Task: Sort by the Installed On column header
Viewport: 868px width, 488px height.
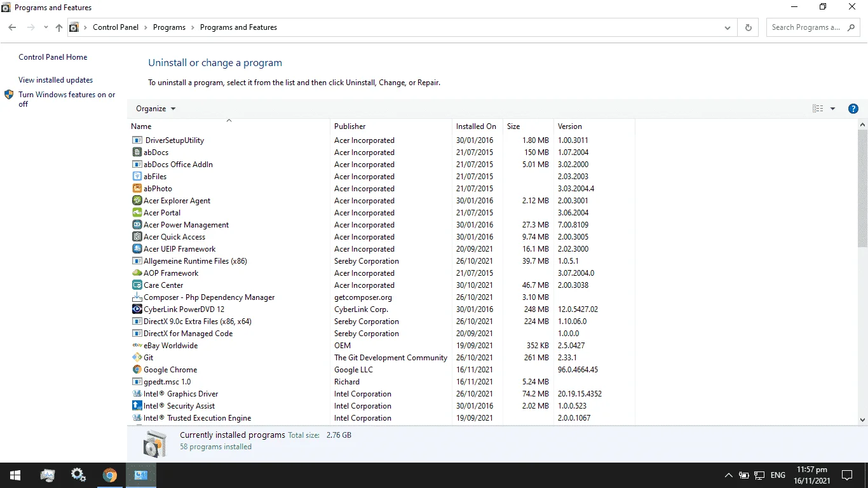Action: click(477, 126)
